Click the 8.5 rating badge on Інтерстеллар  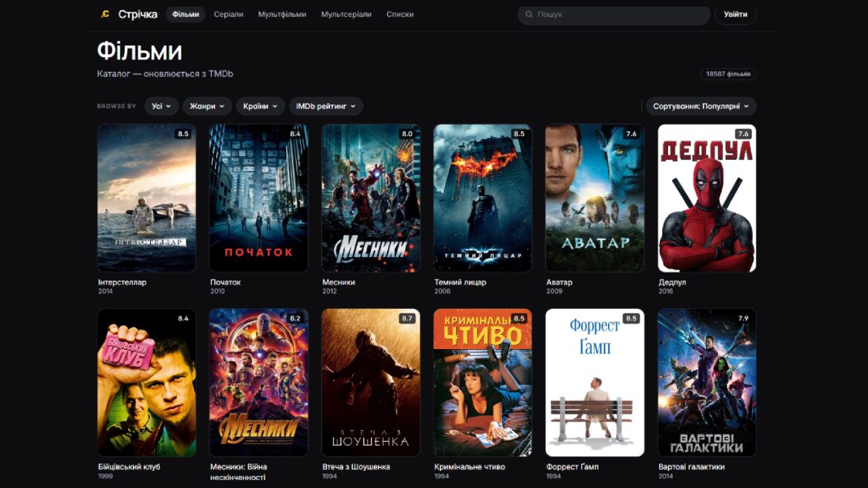tap(184, 134)
